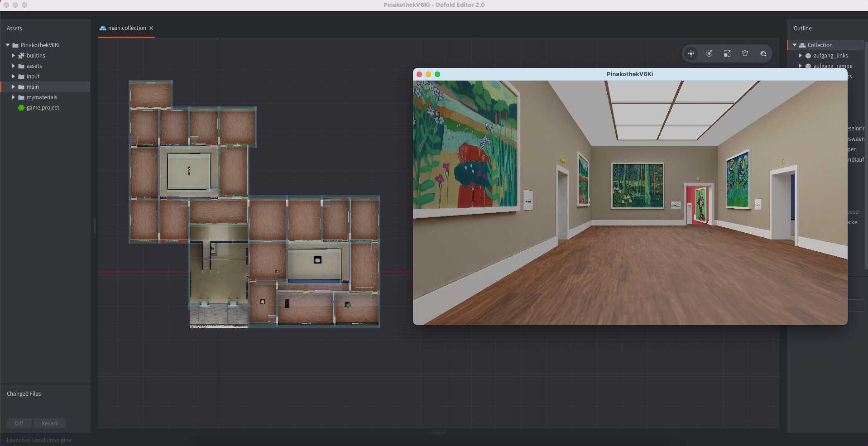Open the camera realign icon with dropdown arrow
Screen dimensions: 868x446
point(763,53)
